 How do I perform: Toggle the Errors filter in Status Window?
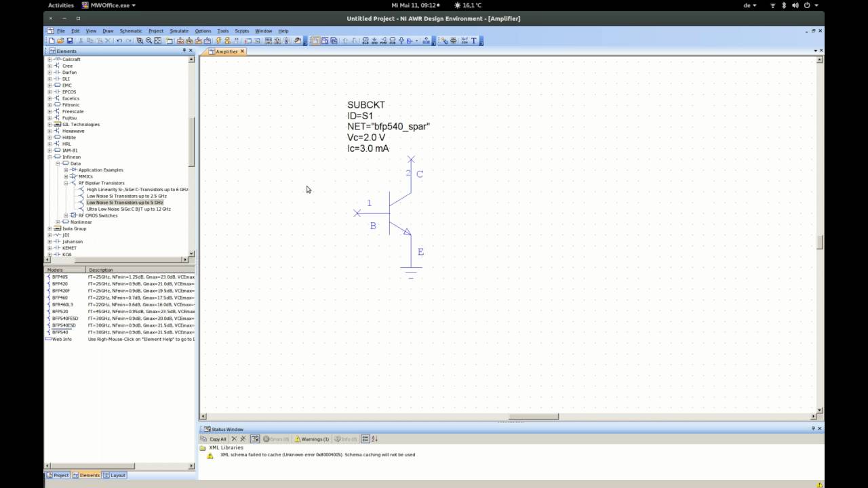276,439
